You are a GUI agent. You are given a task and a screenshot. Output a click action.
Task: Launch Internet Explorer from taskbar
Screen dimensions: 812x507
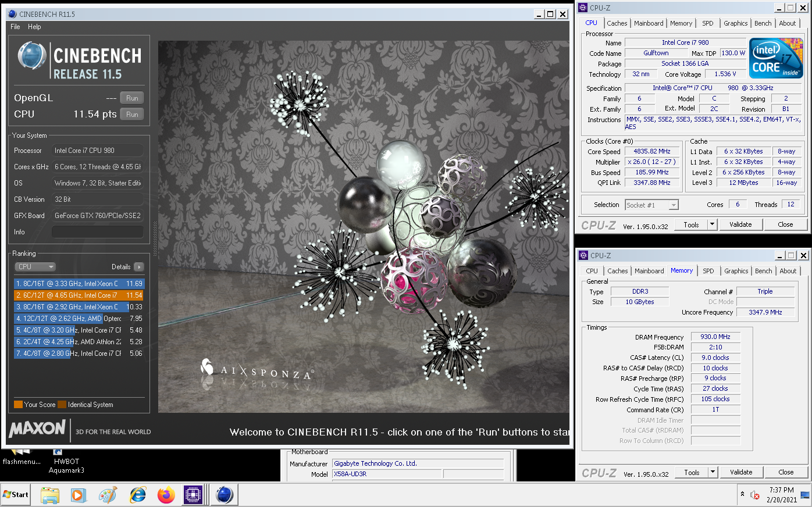click(x=138, y=495)
